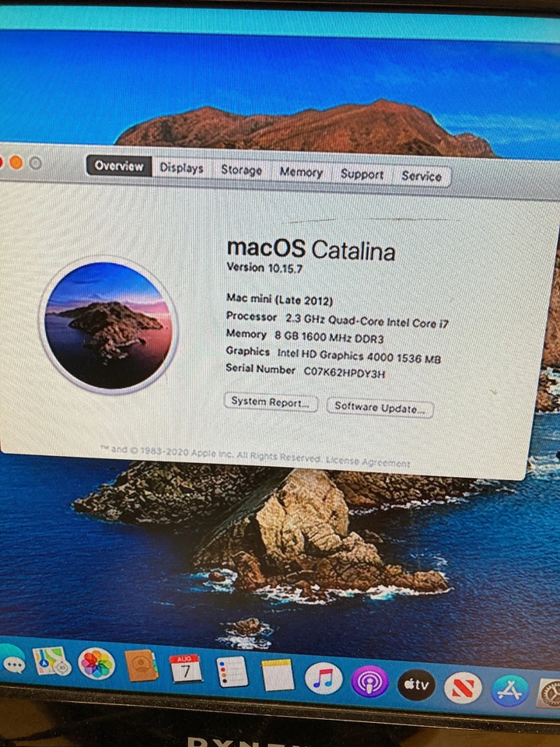The width and height of the screenshot is (560, 747).
Task: Open the Contacts app in the dock
Action: click(142, 665)
